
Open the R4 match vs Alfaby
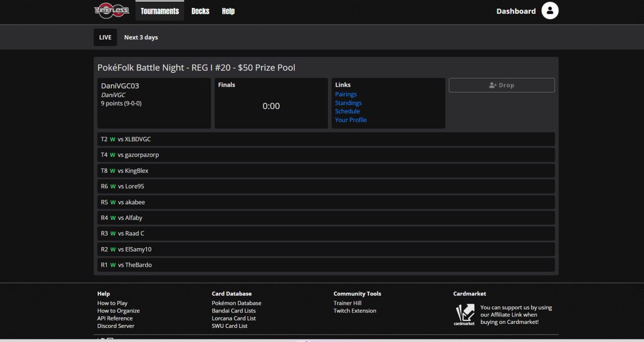pos(326,218)
